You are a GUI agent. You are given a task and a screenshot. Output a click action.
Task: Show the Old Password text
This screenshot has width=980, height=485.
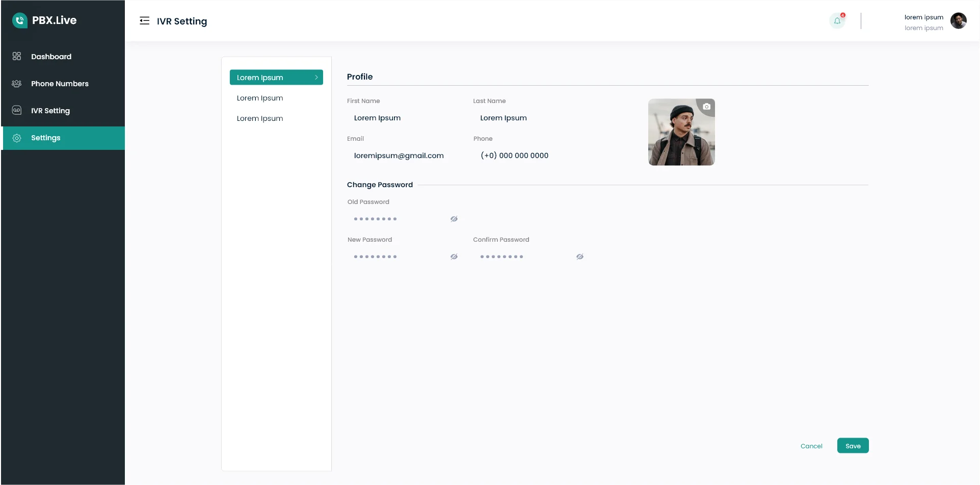coord(454,219)
